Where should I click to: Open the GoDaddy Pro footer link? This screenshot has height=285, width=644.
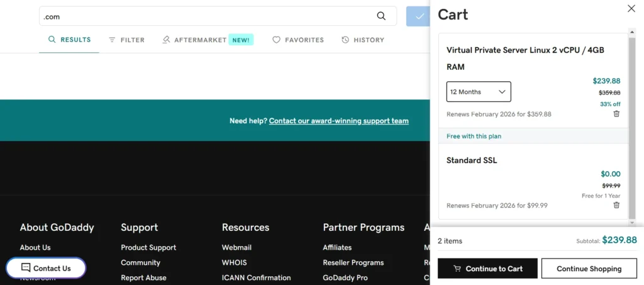tap(345, 277)
